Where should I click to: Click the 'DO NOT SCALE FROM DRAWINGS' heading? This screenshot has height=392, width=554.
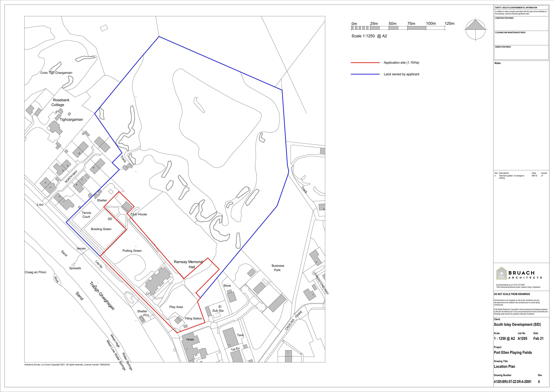(512, 294)
